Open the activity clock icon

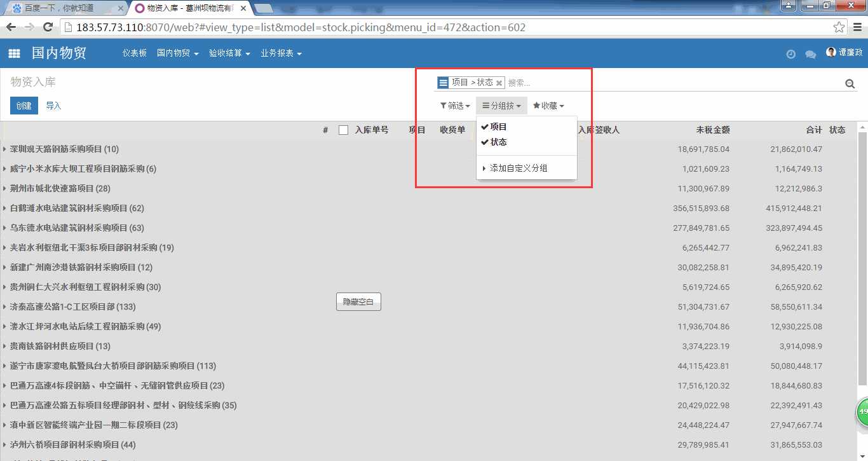click(x=790, y=54)
